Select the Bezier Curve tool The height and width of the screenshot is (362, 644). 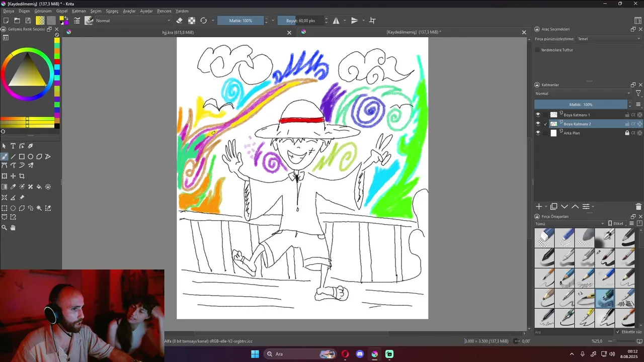click(5, 165)
